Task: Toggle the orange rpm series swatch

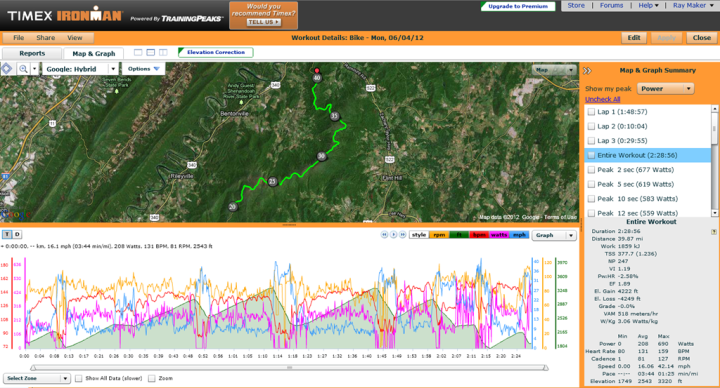Action: click(x=439, y=235)
